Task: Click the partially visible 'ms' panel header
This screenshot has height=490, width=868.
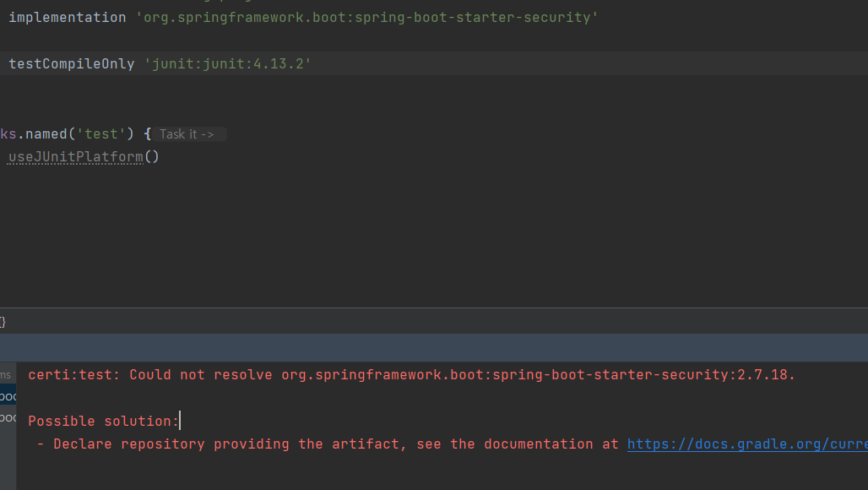Action: (x=6, y=374)
